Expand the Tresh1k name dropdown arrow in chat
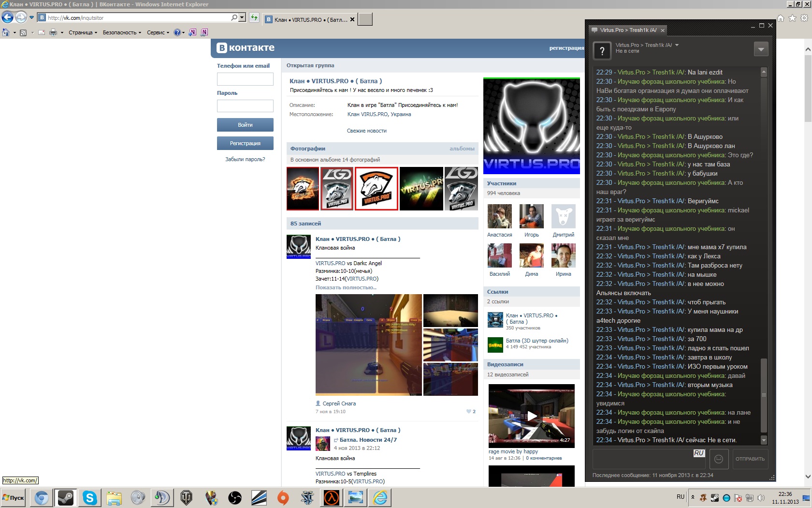Screen dimensions: 812x508 tap(677, 45)
